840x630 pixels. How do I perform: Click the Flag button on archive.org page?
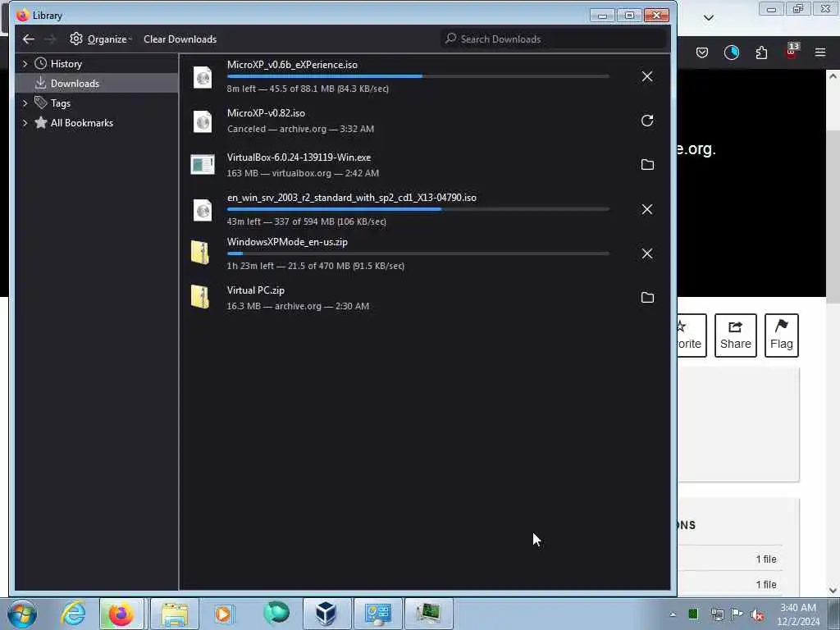(x=782, y=336)
